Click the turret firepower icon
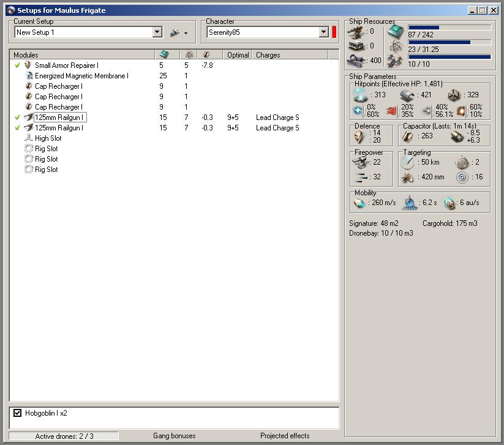Viewport: 504px width, 445px height. point(360,163)
